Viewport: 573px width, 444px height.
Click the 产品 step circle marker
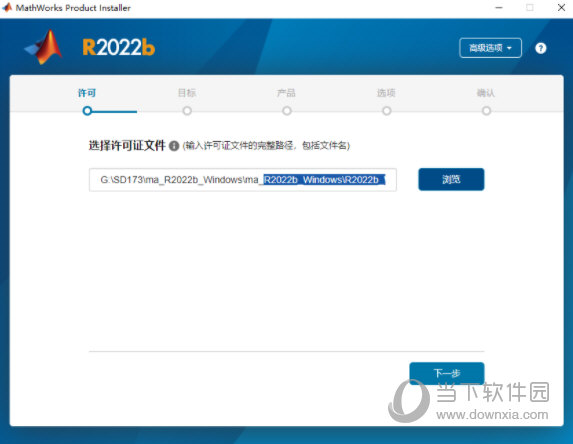coord(287,111)
